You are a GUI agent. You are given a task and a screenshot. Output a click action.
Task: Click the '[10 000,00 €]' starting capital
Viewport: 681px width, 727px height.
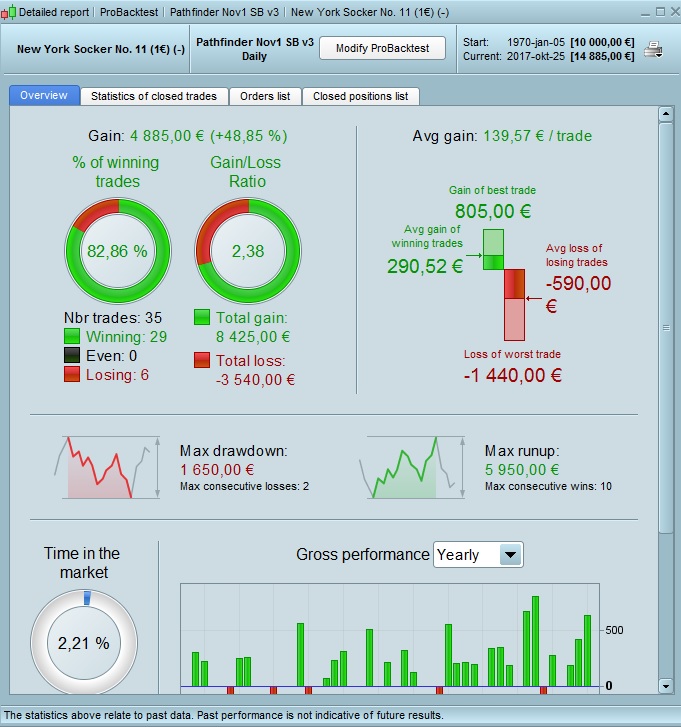(x=602, y=42)
